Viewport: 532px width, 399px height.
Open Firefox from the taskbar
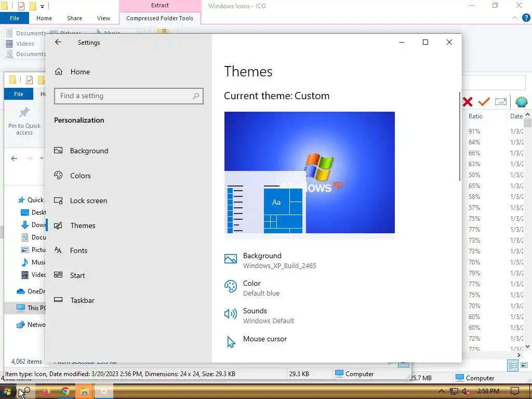(46, 392)
